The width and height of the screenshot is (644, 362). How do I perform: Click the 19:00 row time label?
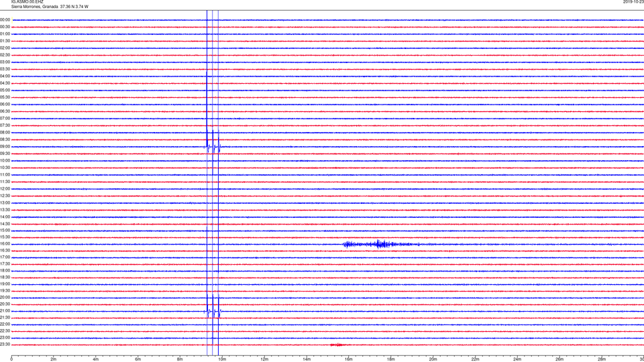(x=5, y=284)
